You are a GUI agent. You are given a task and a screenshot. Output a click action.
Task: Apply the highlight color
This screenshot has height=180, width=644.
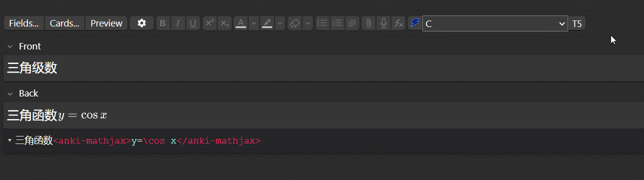(x=267, y=23)
